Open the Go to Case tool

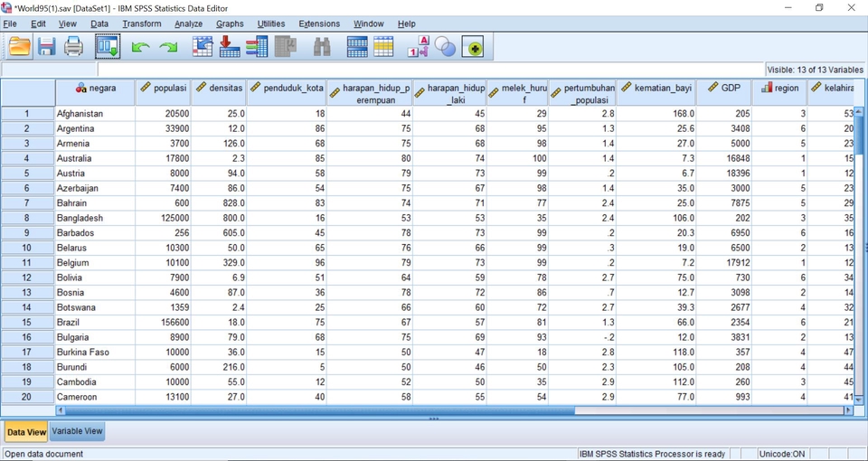pos(203,46)
